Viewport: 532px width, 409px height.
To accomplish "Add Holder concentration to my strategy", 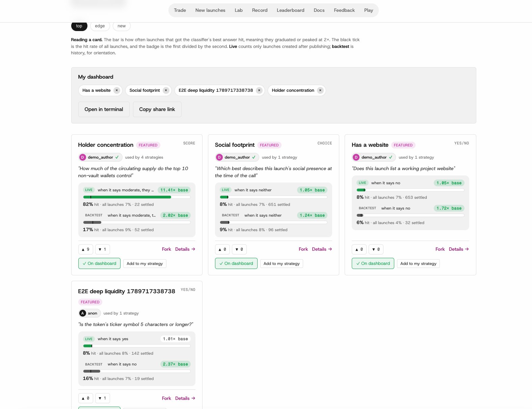I will pos(145,264).
